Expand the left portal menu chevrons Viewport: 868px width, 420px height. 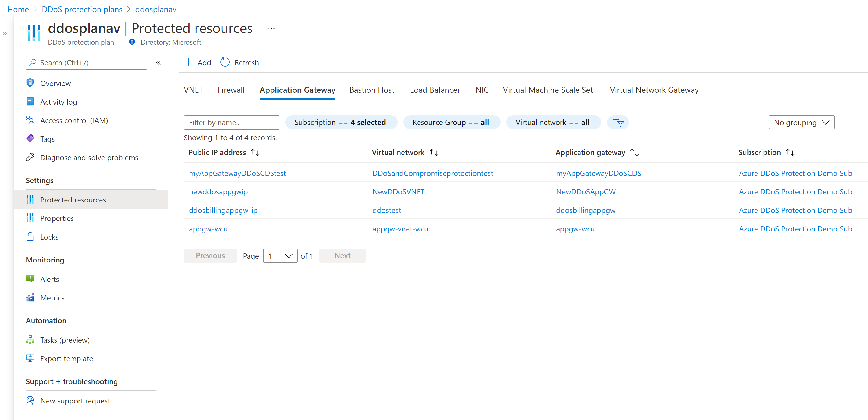point(5,33)
